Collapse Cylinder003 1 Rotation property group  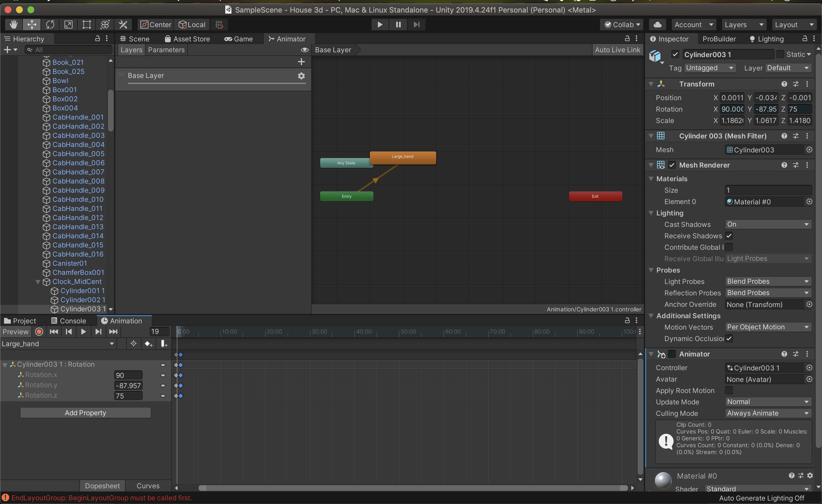(x=5, y=365)
